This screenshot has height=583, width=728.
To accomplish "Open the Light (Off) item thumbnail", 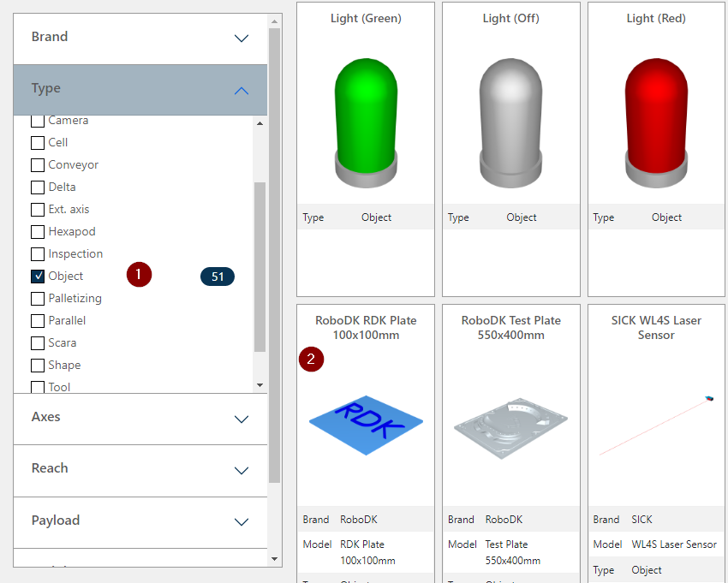I will pos(510,123).
